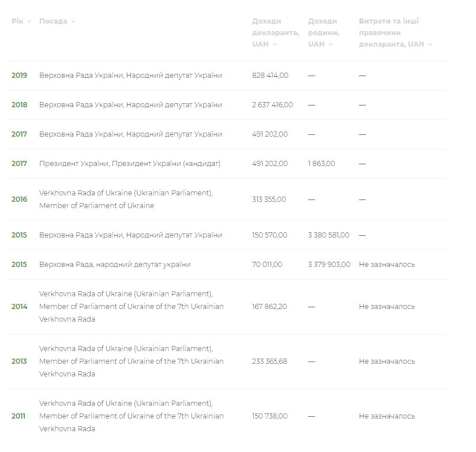Open the 2018 declaration year link
This screenshot has width=476, height=452.
[x=19, y=105]
